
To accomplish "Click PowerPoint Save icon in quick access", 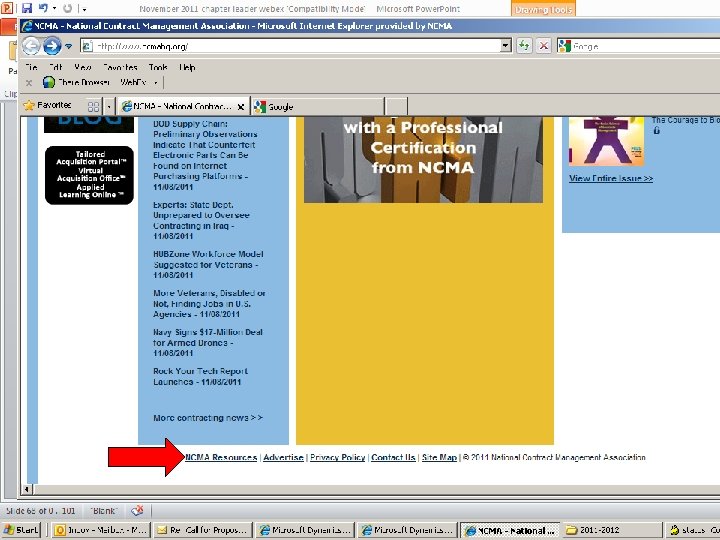I will click(27, 8).
